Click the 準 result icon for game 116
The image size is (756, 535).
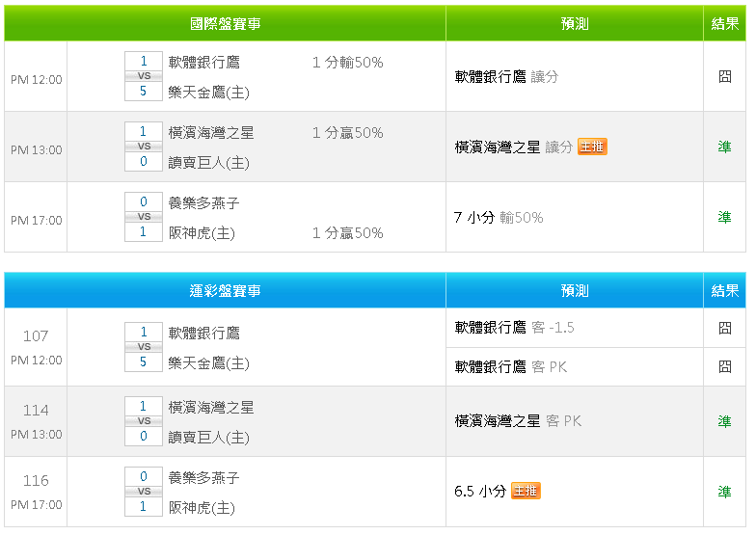(724, 492)
